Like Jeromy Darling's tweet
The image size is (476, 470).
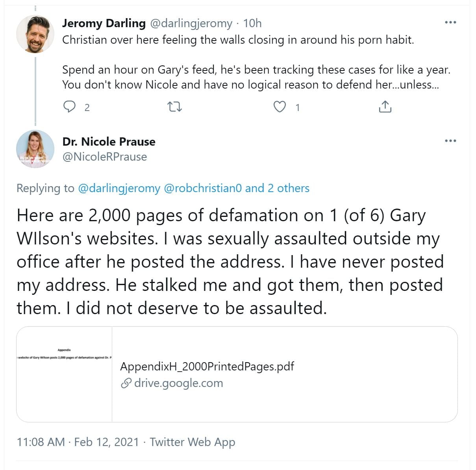280,107
